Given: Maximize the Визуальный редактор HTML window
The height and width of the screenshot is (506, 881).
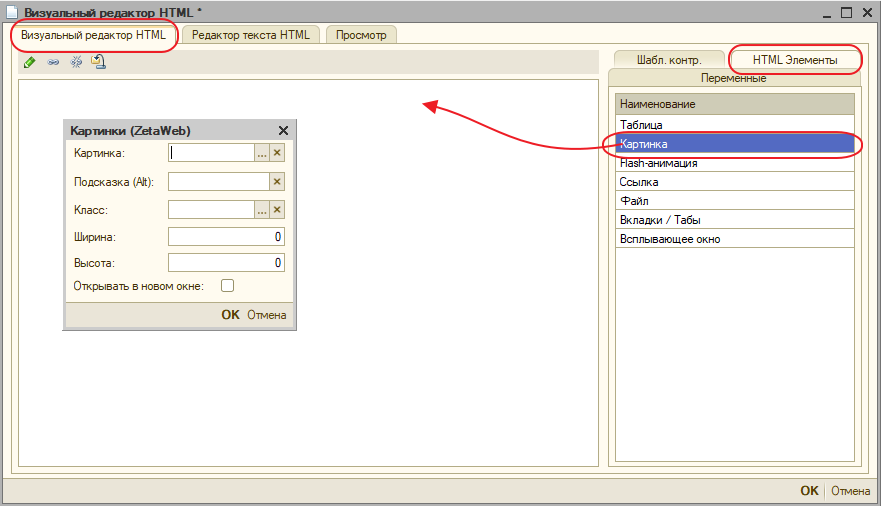Looking at the screenshot, I should tap(847, 12).
